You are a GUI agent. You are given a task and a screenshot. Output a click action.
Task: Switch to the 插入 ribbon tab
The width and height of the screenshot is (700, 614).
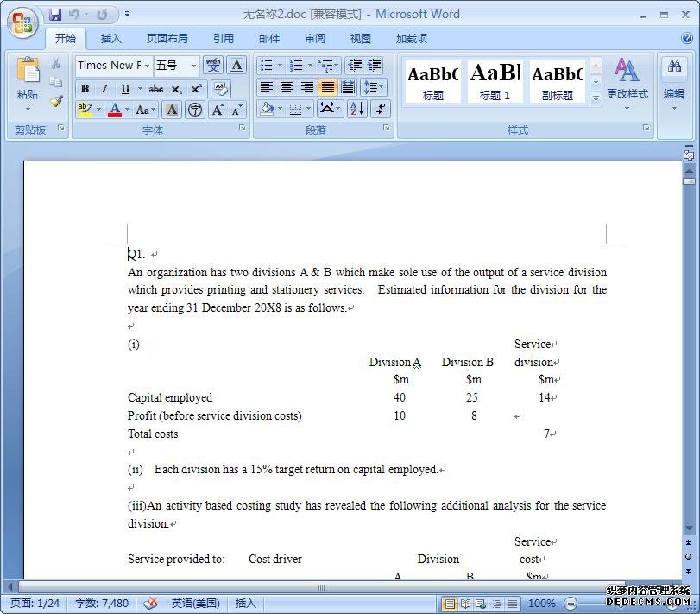point(111,38)
